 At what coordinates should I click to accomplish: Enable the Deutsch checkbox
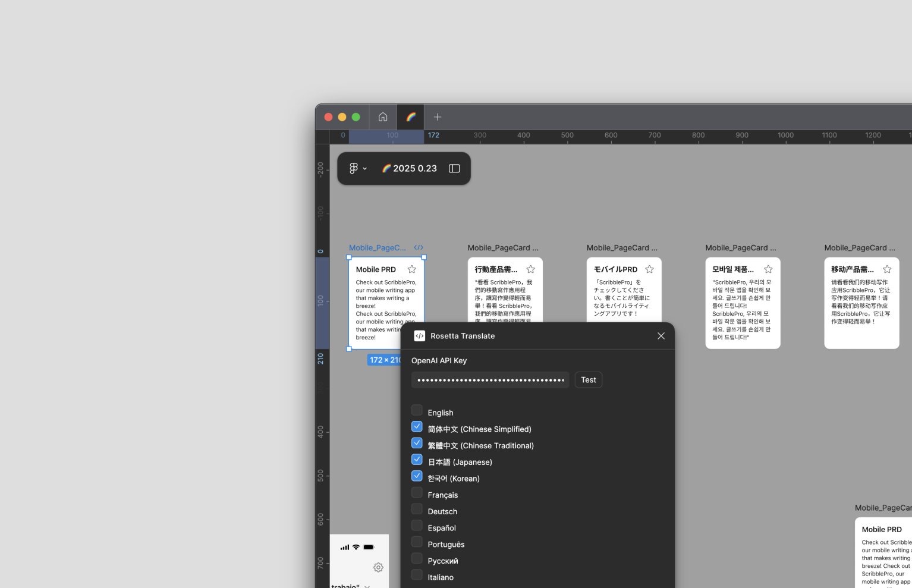pyautogui.click(x=417, y=510)
